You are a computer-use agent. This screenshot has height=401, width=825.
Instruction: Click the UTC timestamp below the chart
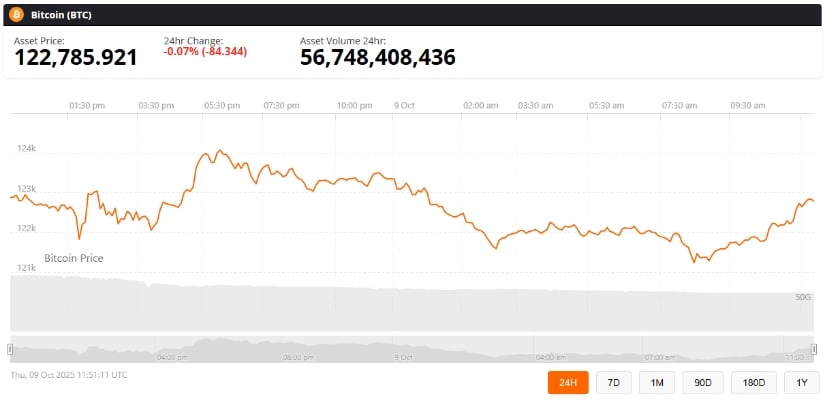coord(69,375)
